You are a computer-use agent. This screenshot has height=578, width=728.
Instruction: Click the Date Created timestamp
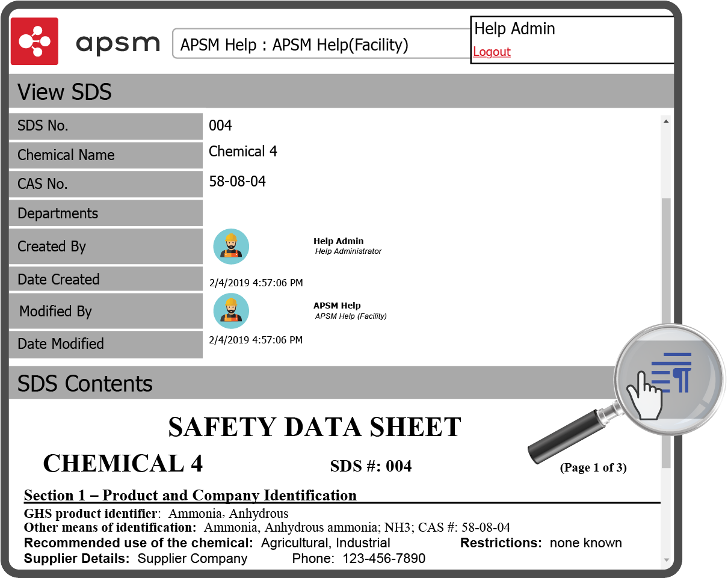point(256,282)
